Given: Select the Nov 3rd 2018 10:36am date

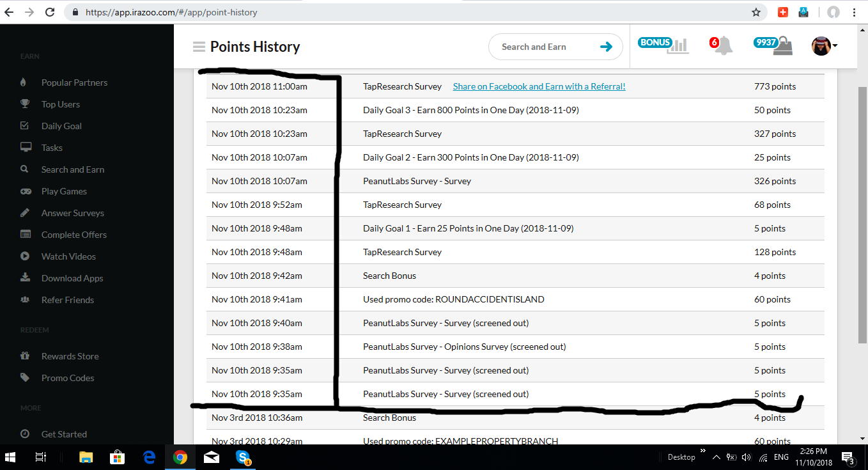Looking at the screenshot, I should 257,418.
